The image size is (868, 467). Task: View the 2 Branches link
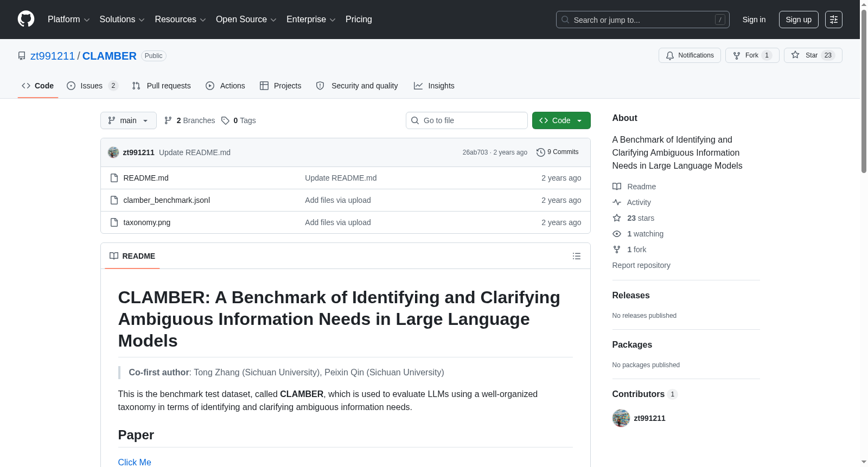click(x=190, y=120)
